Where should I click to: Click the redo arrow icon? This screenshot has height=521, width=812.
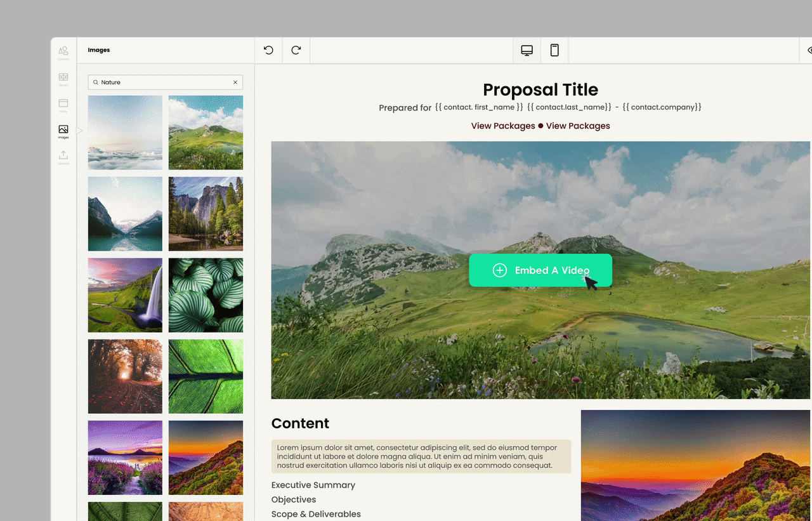(296, 50)
